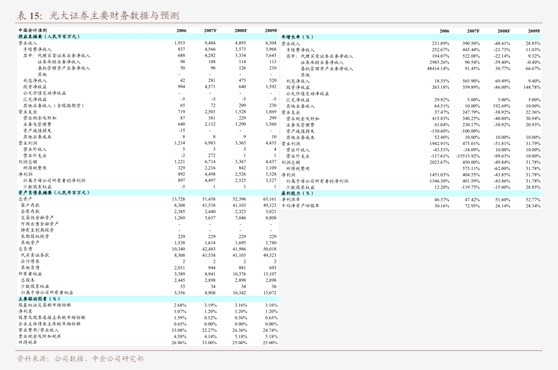Select the growth value 48414.14% in right table

click(438, 68)
